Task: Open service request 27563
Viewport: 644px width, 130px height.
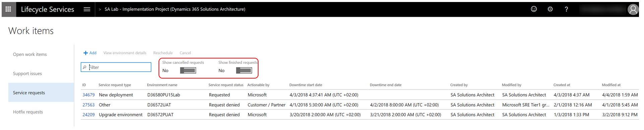Action: 89,105
